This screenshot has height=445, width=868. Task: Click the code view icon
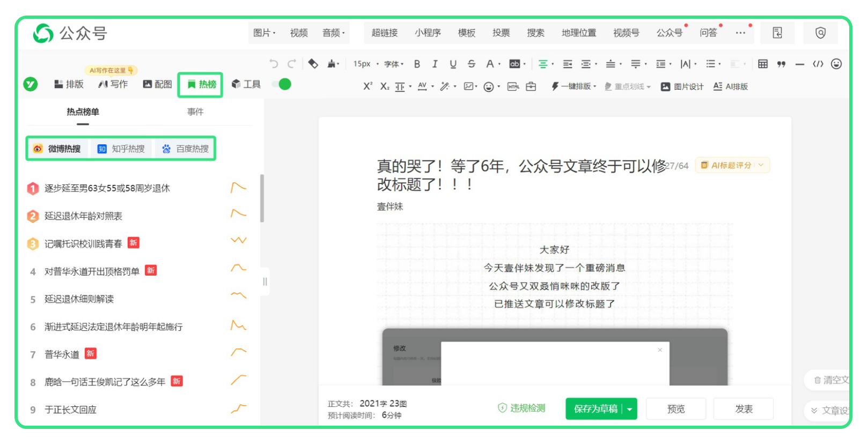pos(818,64)
